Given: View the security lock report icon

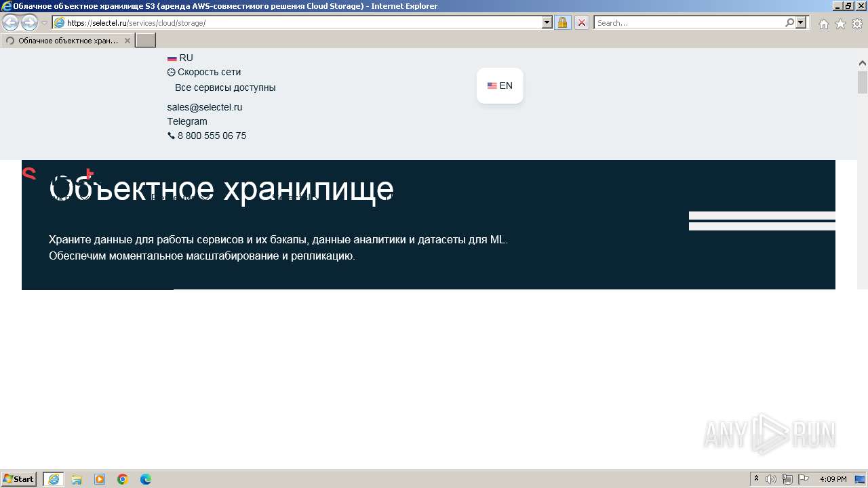Looking at the screenshot, I should point(562,22).
